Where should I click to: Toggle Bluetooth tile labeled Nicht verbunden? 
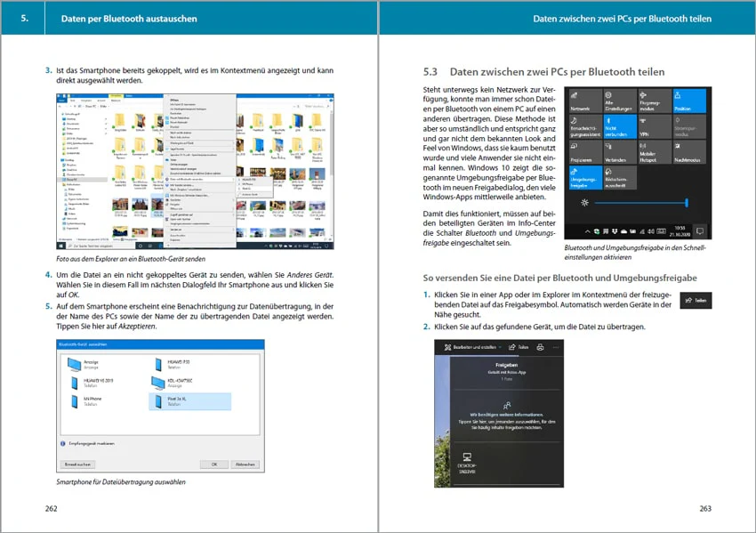620,126
